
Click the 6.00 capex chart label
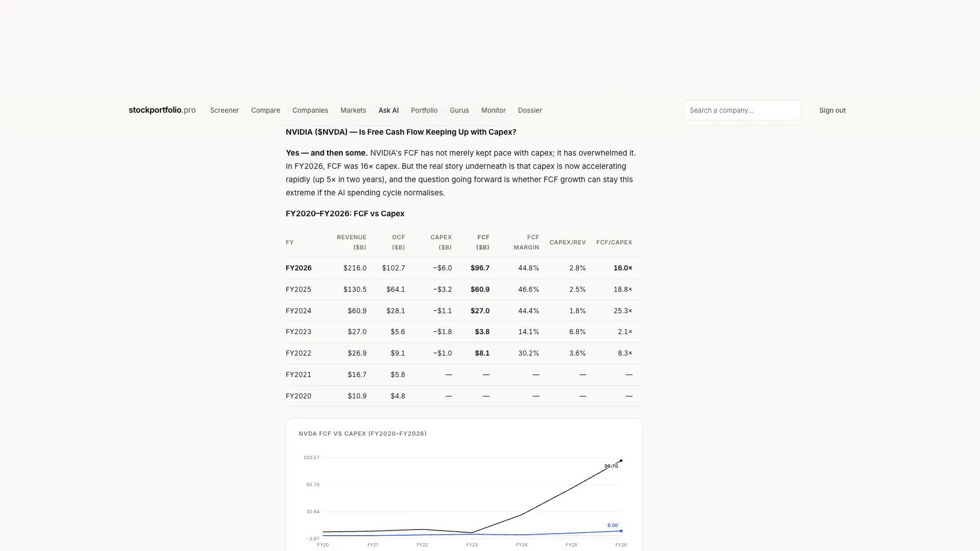[612, 525]
